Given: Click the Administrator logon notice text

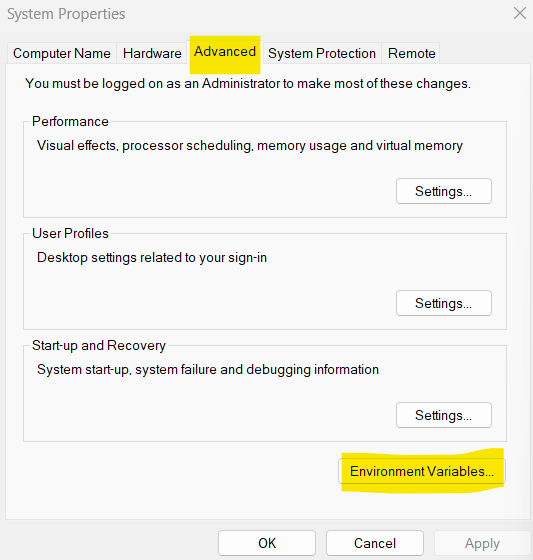Looking at the screenshot, I should click(248, 84).
